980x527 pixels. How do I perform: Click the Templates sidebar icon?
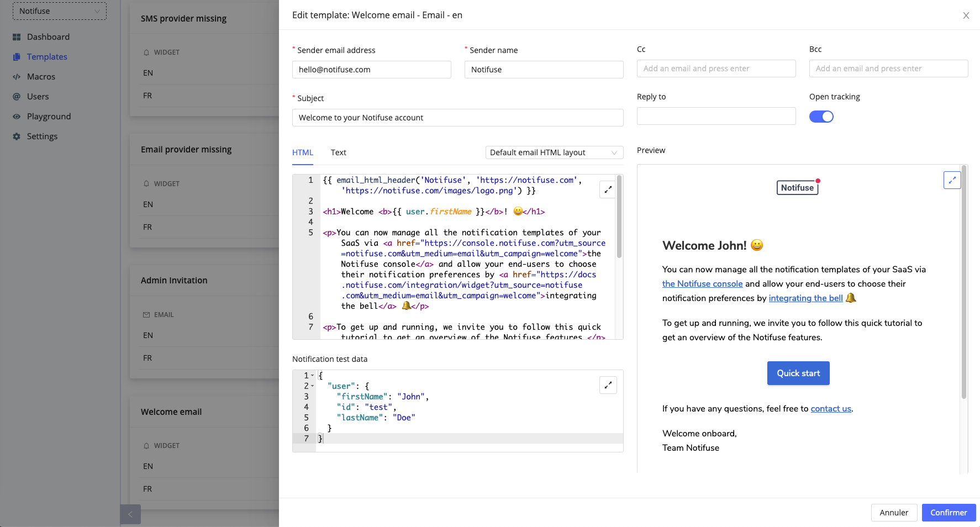point(17,57)
